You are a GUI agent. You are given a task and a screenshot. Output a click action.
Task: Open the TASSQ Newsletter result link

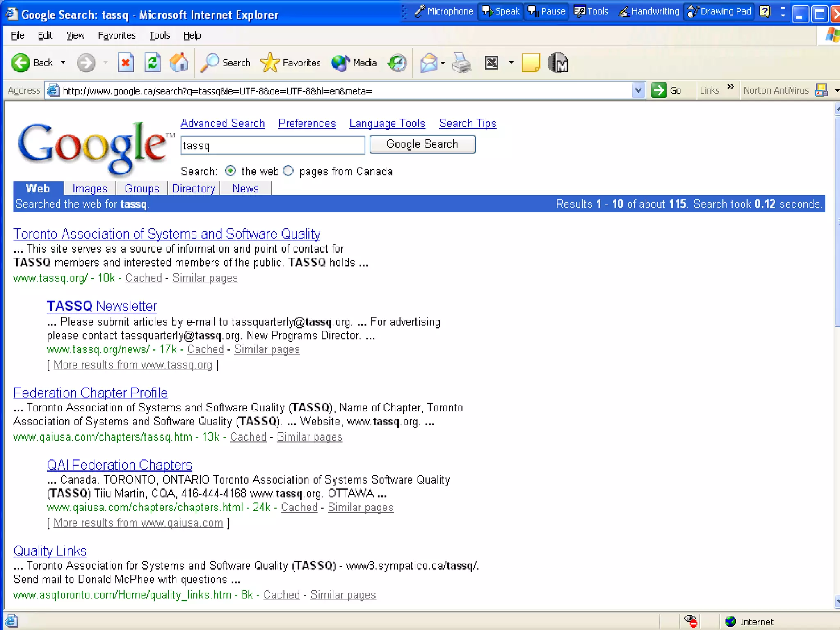pos(102,306)
